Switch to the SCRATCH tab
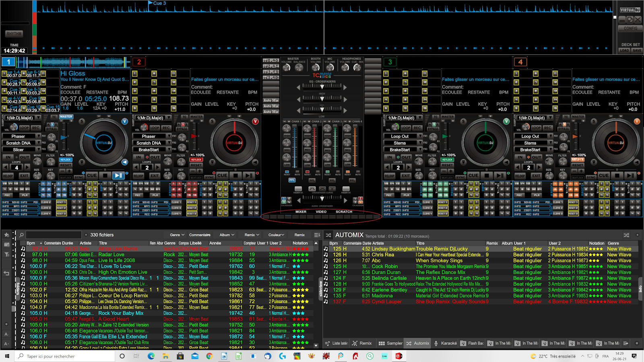644x362 pixels. point(344,212)
